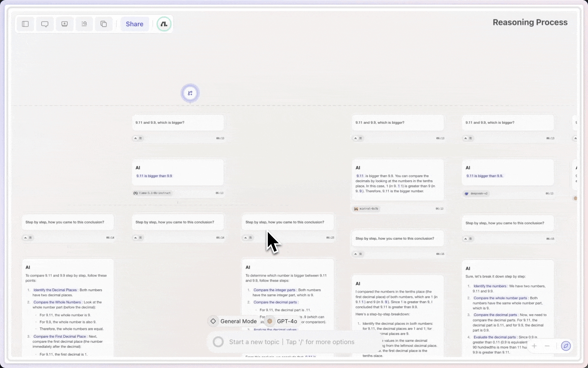Click 'Compare the integer parts' highlighted step

point(274,290)
